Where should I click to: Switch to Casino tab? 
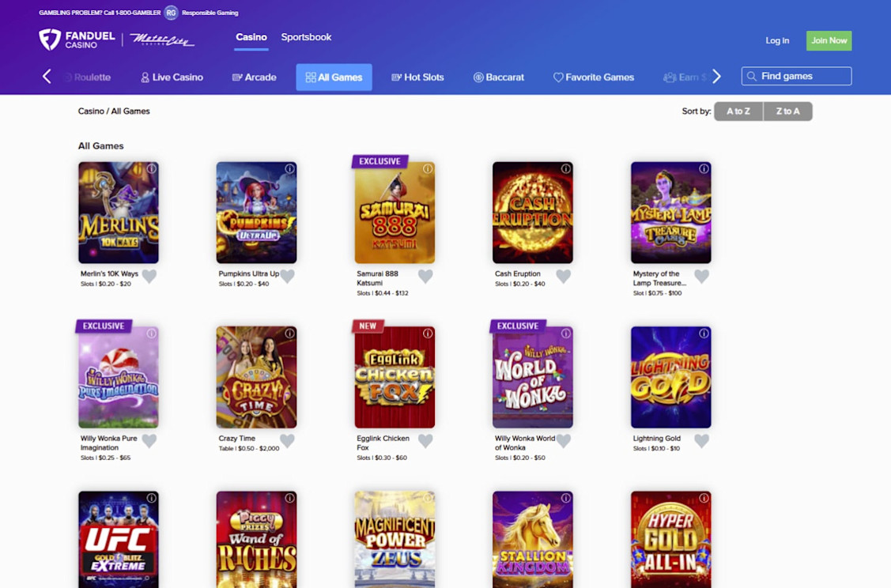click(251, 37)
